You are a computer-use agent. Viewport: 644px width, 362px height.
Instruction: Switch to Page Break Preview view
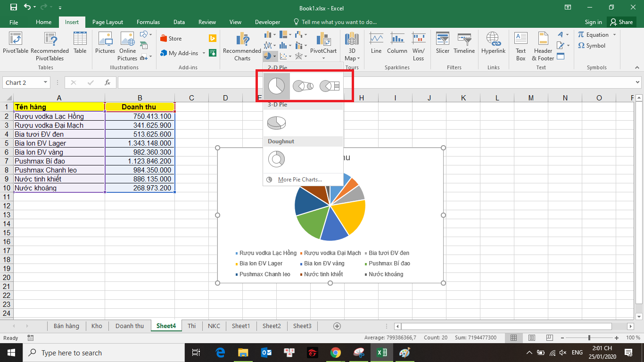pyautogui.click(x=549, y=338)
